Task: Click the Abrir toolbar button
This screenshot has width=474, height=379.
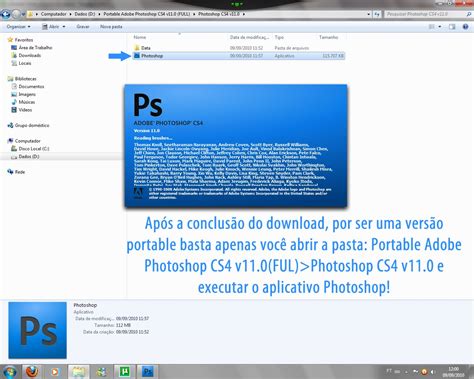Action: [x=50, y=26]
